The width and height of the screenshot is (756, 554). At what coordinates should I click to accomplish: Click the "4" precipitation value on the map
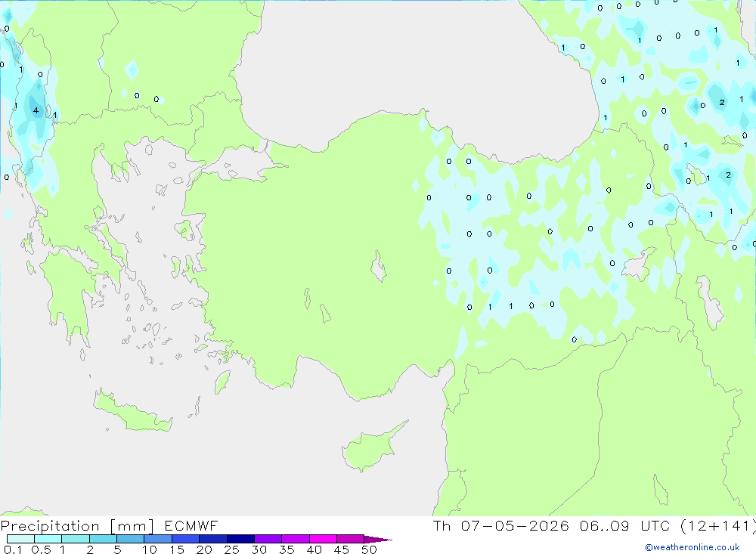click(36, 110)
